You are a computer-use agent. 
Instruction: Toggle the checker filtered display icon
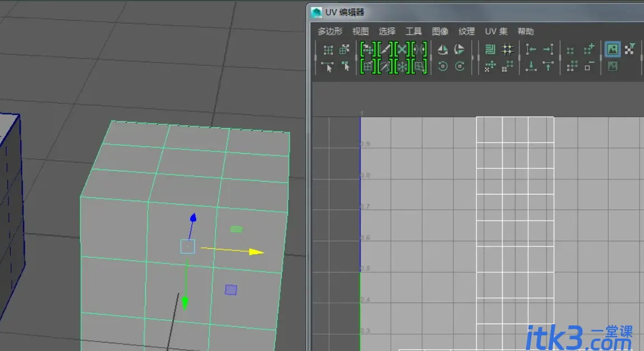tap(629, 49)
